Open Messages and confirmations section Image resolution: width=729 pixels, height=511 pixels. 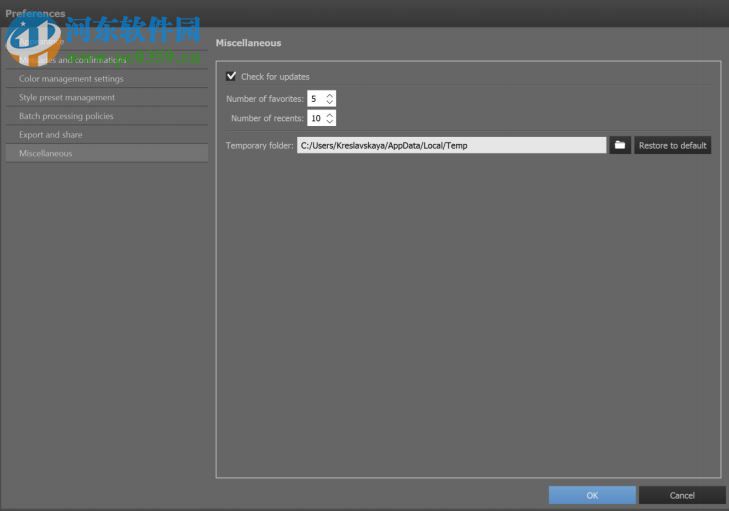pos(107,60)
